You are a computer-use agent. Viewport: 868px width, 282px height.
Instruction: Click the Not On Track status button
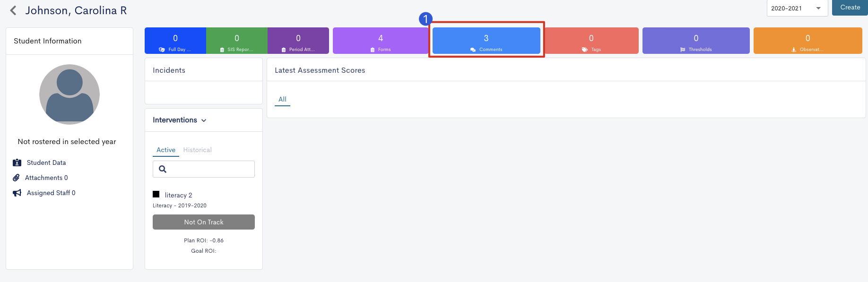(204, 222)
